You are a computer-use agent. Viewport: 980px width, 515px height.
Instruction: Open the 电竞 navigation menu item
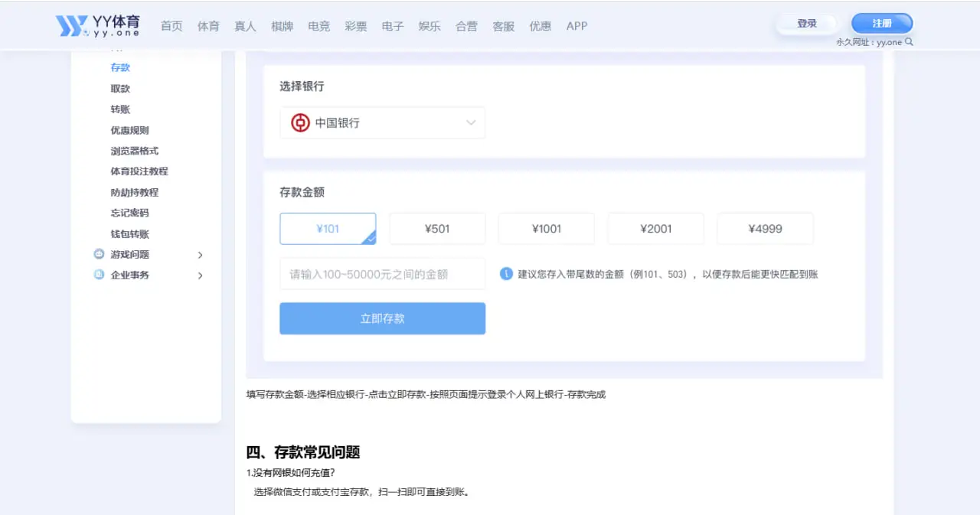click(x=319, y=25)
